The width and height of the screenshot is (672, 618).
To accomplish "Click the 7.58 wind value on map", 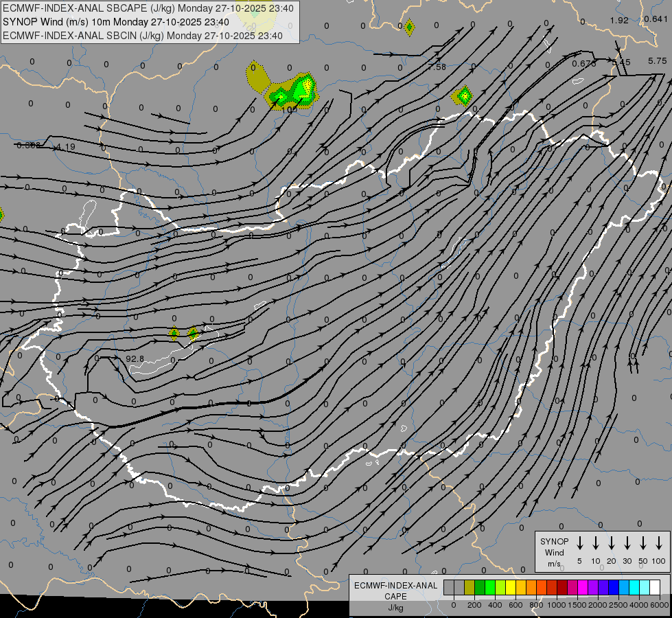I will click(x=437, y=67).
